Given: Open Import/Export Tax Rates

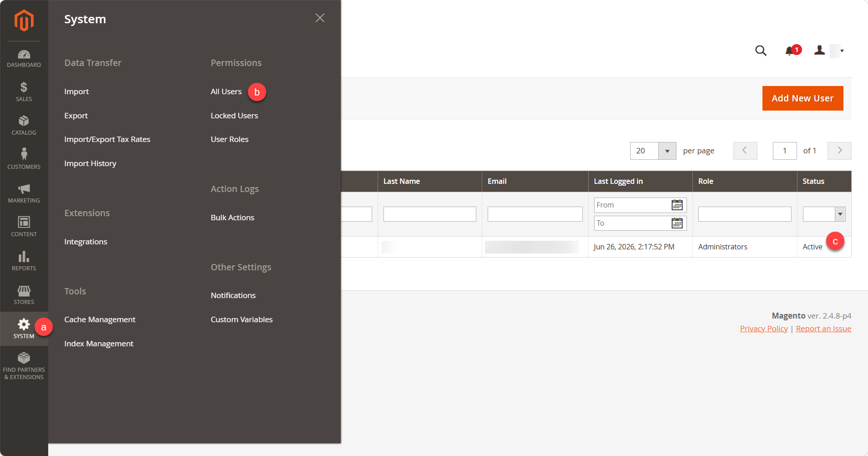Looking at the screenshot, I should 107,139.
